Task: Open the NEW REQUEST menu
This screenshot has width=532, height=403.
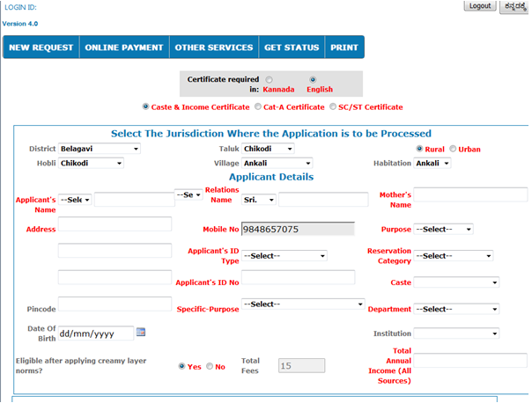Action: click(x=41, y=48)
